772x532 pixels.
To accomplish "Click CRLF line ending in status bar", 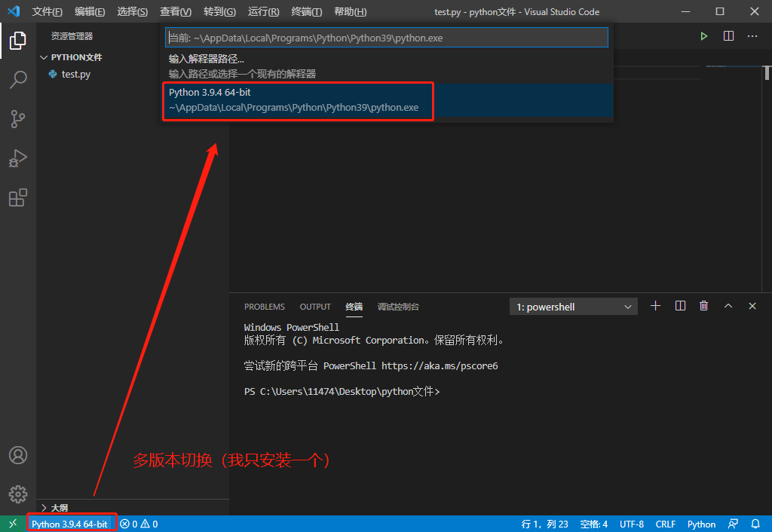I will tap(666, 524).
